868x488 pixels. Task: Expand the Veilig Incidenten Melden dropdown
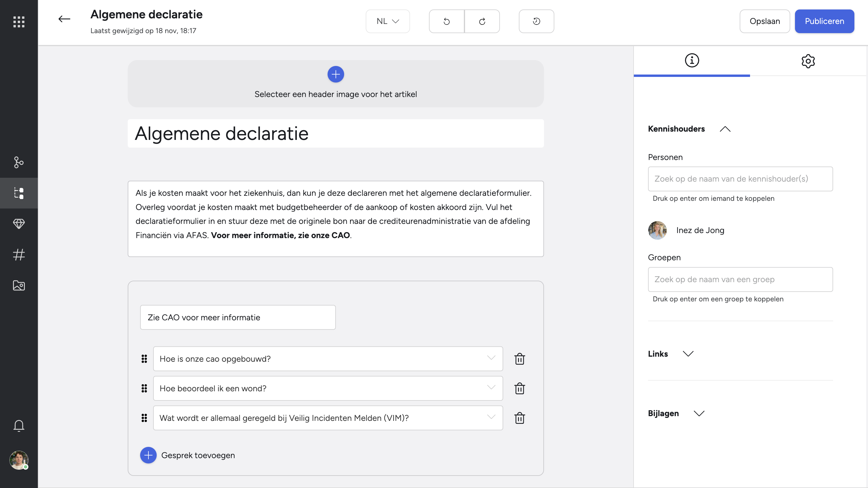[491, 417]
